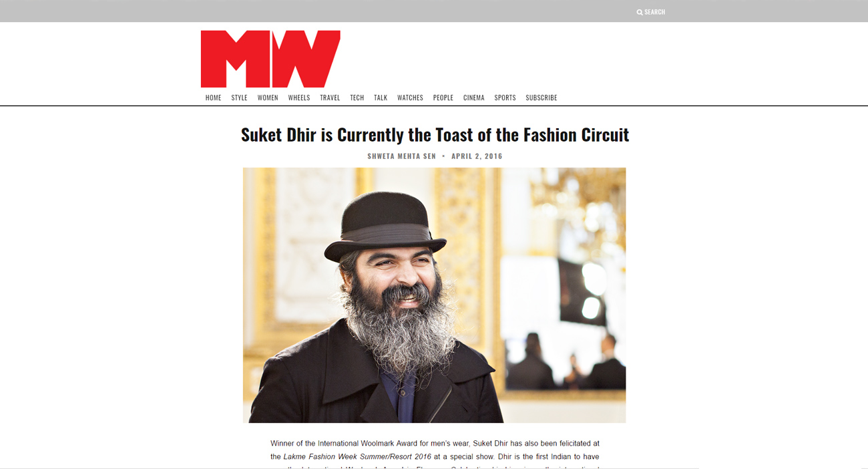Open author Shweta Mehta Sen's page
This screenshot has width=868, height=469.
401,156
